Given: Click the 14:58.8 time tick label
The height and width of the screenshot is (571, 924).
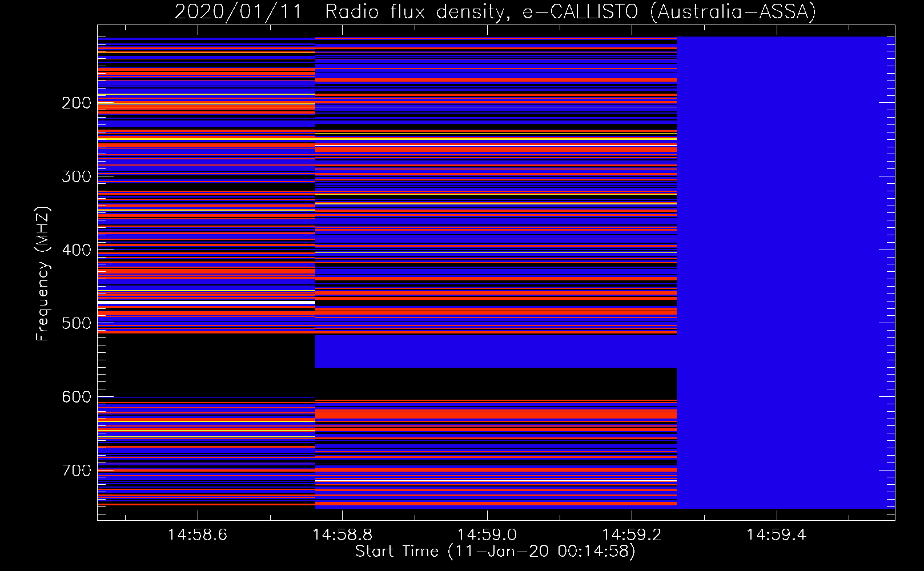Looking at the screenshot, I should [x=343, y=534].
